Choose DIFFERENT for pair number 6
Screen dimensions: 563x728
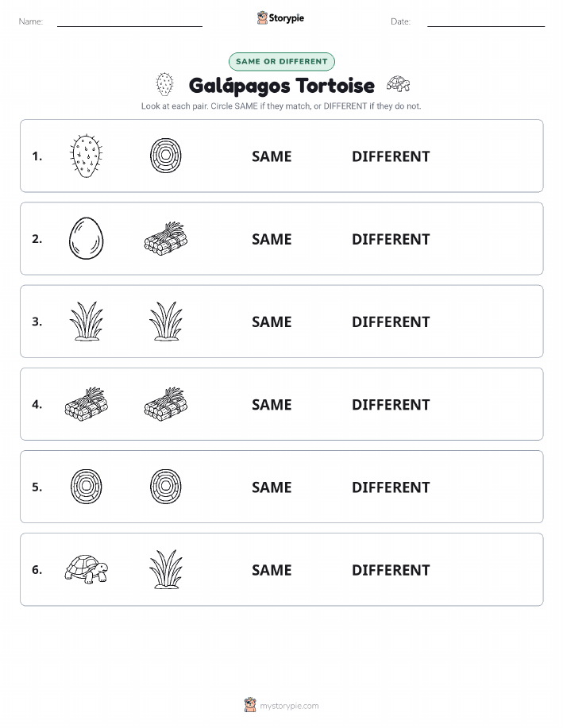[391, 570]
